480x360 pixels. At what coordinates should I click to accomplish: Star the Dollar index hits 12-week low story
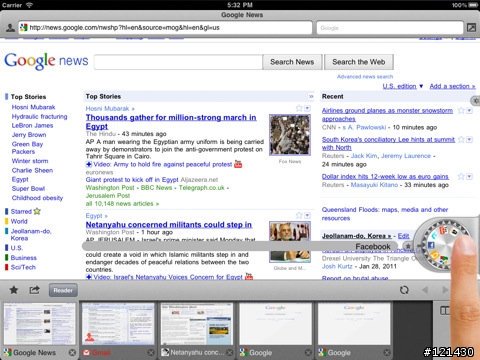[461, 176]
